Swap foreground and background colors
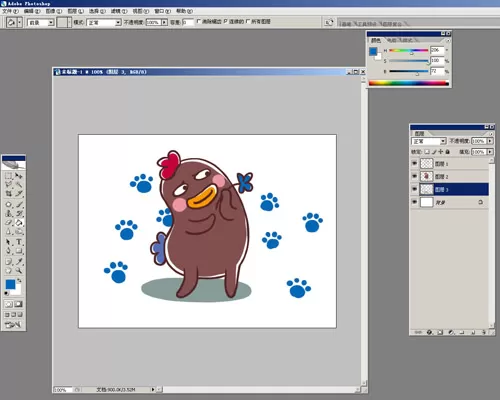 [19, 280]
